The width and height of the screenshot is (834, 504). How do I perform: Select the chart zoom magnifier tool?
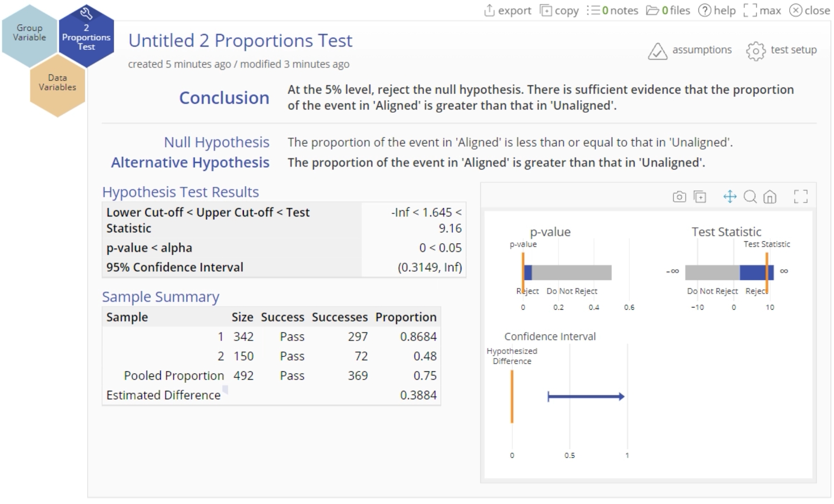tap(750, 197)
